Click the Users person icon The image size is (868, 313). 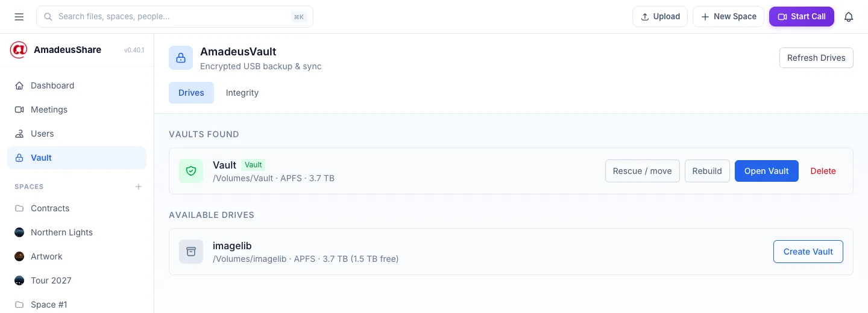tap(19, 134)
